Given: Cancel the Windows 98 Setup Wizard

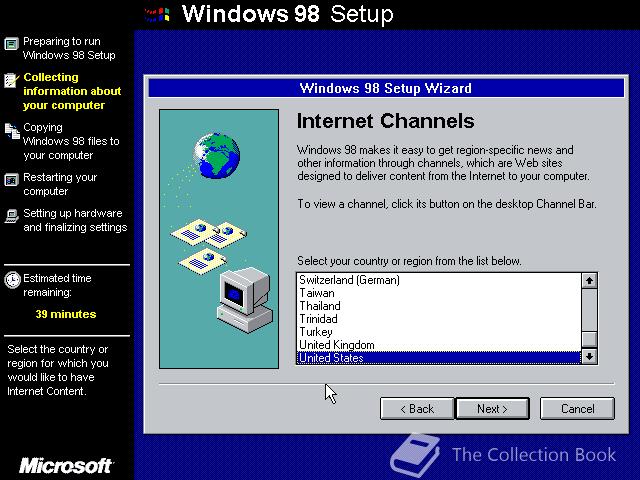Looking at the screenshot, I should pos(577,409).
